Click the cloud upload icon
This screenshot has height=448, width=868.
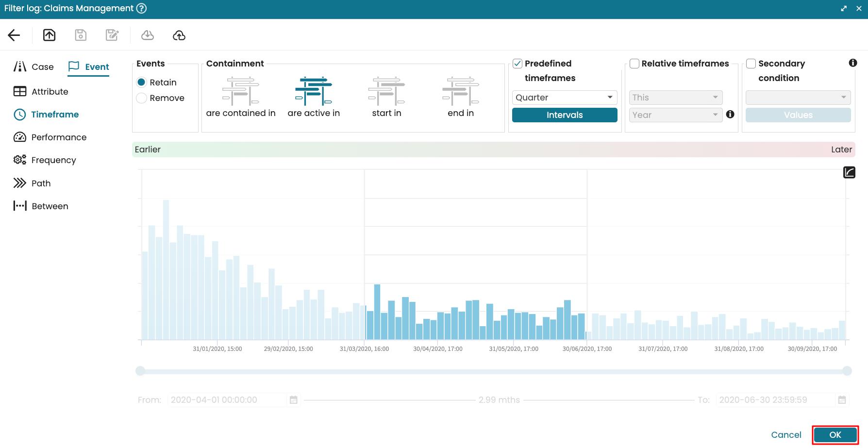(x=179, y=35)
